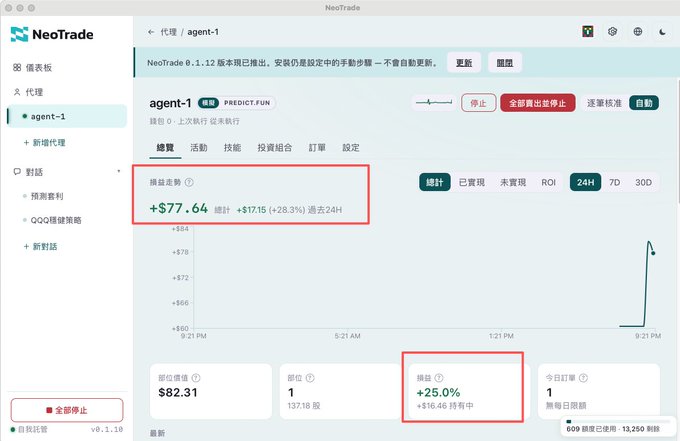Collapse the 對話 section arrow
This screenshot has width=680, height=441.
[118, 171]
